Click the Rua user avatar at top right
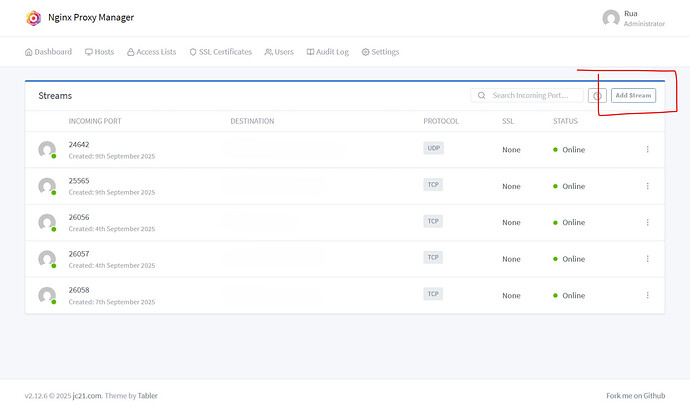 click(611, 18)
